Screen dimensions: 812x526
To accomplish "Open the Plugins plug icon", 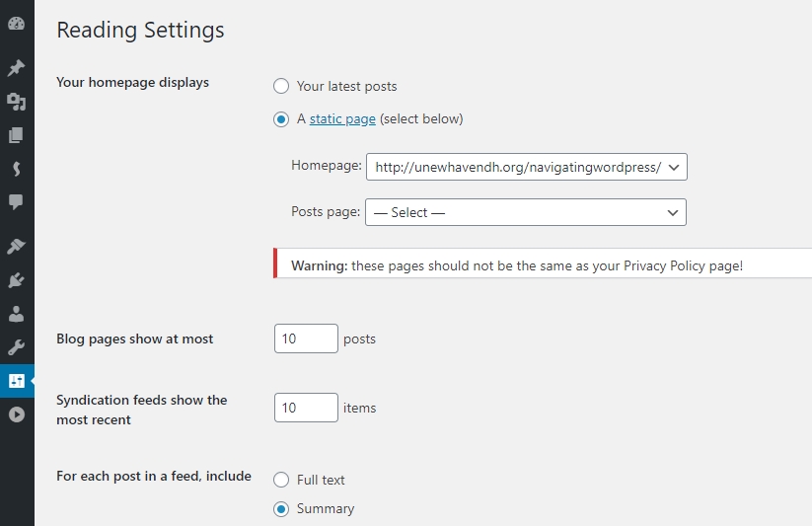I will pos(16,280).
